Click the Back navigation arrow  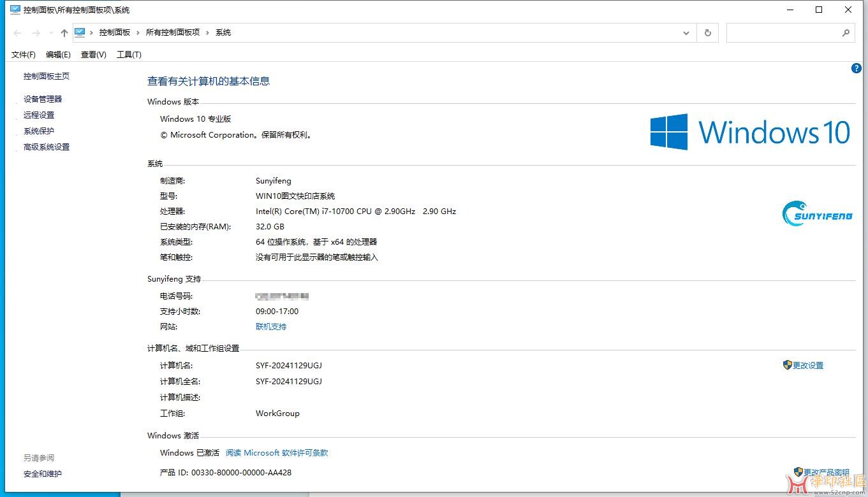[x=17, y=33]
